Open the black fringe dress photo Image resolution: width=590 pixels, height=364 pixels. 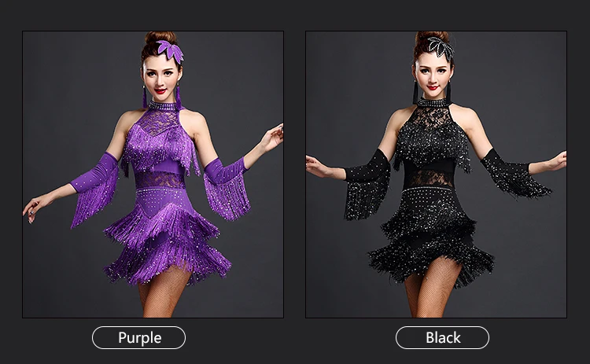coord(436,175)
